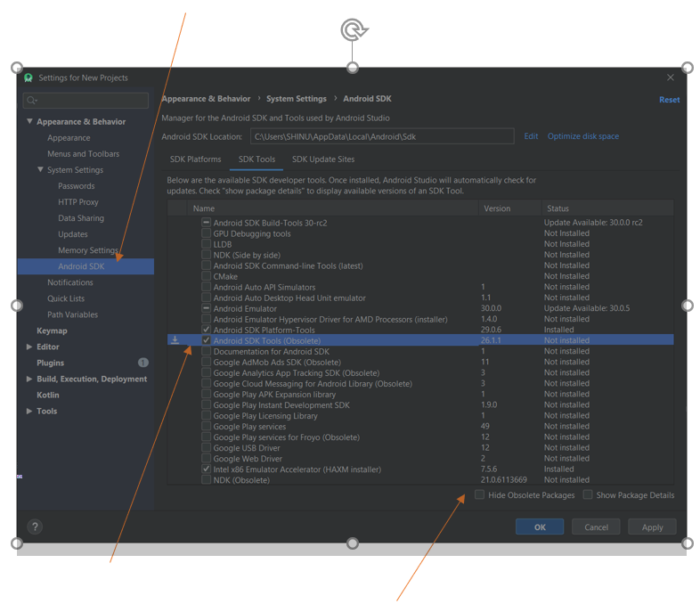Expand the Editor section arrow
The image size is (700, 604).
pyautogui.click(x=29, y=347)
